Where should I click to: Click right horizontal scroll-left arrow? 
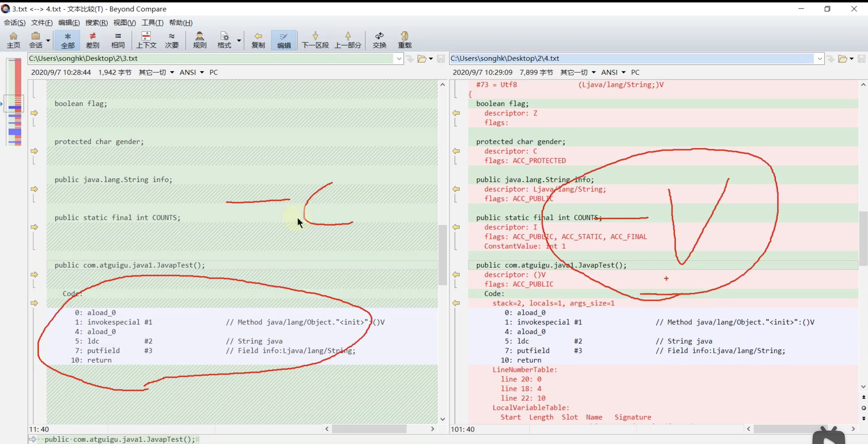coord(748,429)
